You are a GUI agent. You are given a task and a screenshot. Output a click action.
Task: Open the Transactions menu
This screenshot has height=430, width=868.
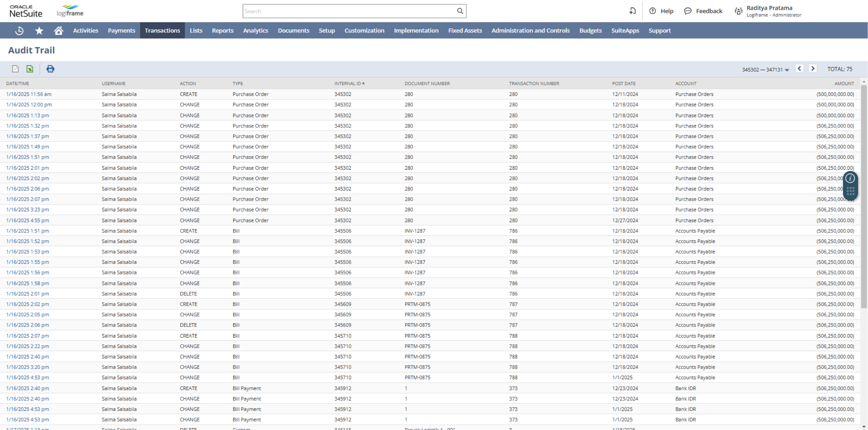click(x=162, y=30)
